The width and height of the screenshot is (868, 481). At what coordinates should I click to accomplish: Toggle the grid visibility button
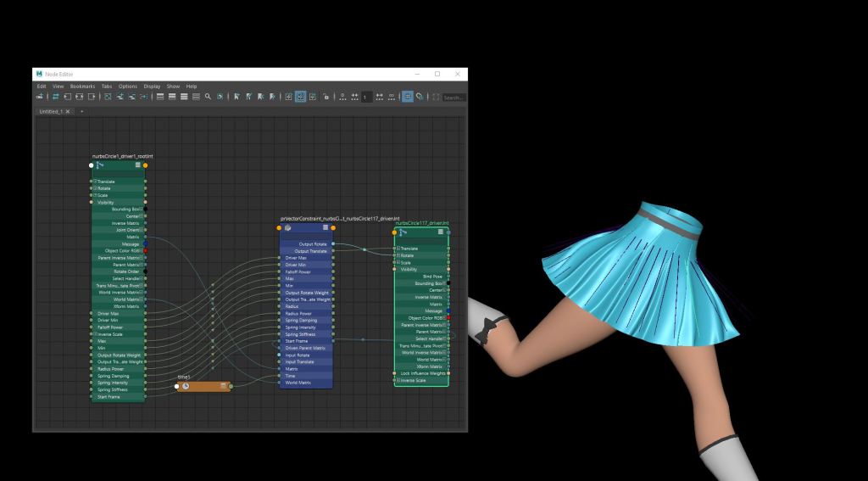coord(408,97)
